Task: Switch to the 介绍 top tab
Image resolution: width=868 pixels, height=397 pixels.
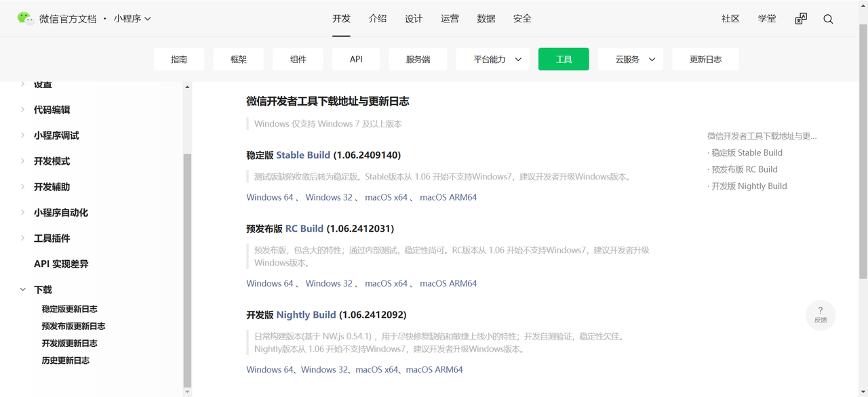Action: (x=378, y=19)
